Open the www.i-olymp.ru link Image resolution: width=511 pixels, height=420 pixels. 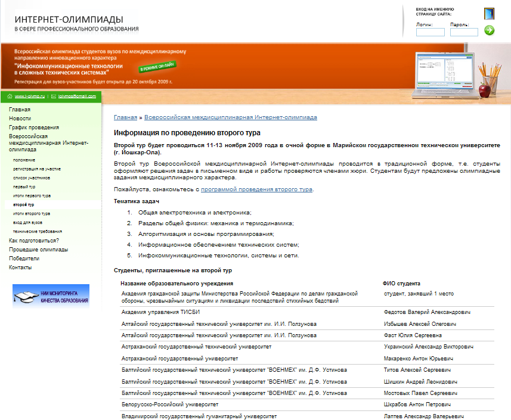point(30,97)
